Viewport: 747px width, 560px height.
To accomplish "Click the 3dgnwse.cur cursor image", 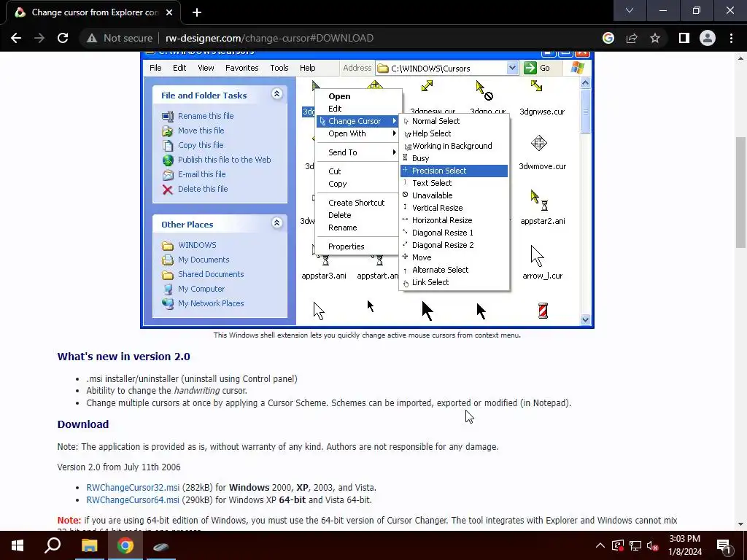I will [536, 86].
